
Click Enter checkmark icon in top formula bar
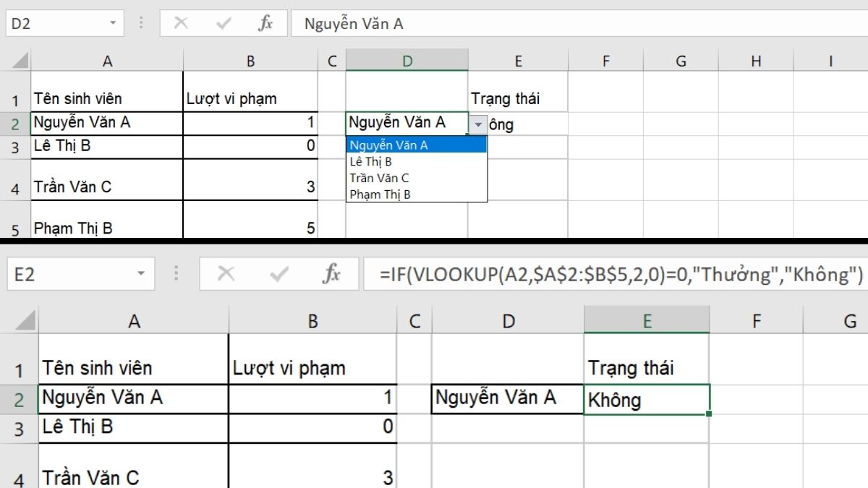(x=224, y=23)
